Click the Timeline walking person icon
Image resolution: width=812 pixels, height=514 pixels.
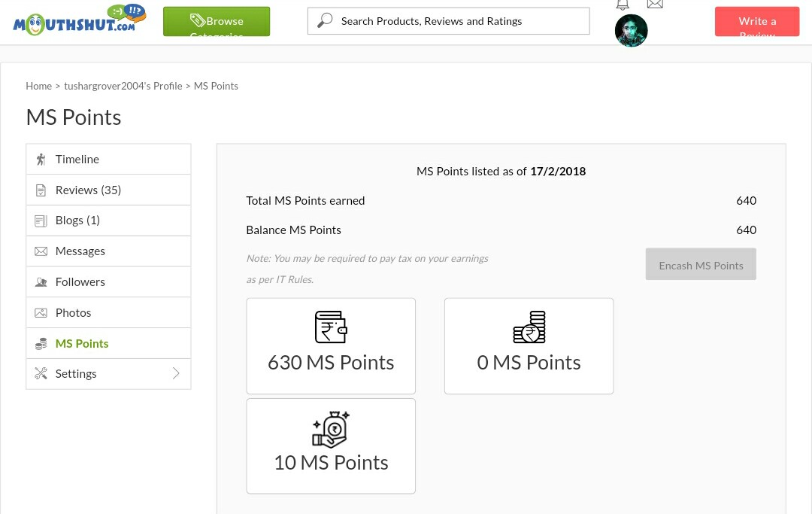click(x=41, y=160)
